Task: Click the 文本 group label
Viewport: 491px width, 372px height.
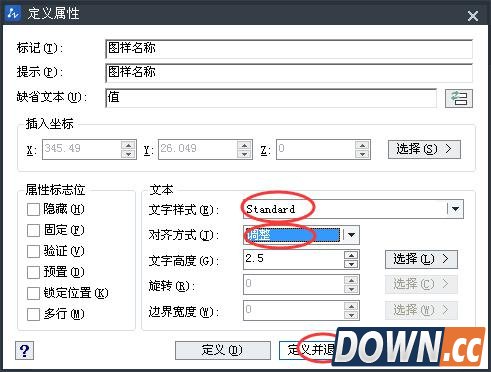Action: coord(162,190)
